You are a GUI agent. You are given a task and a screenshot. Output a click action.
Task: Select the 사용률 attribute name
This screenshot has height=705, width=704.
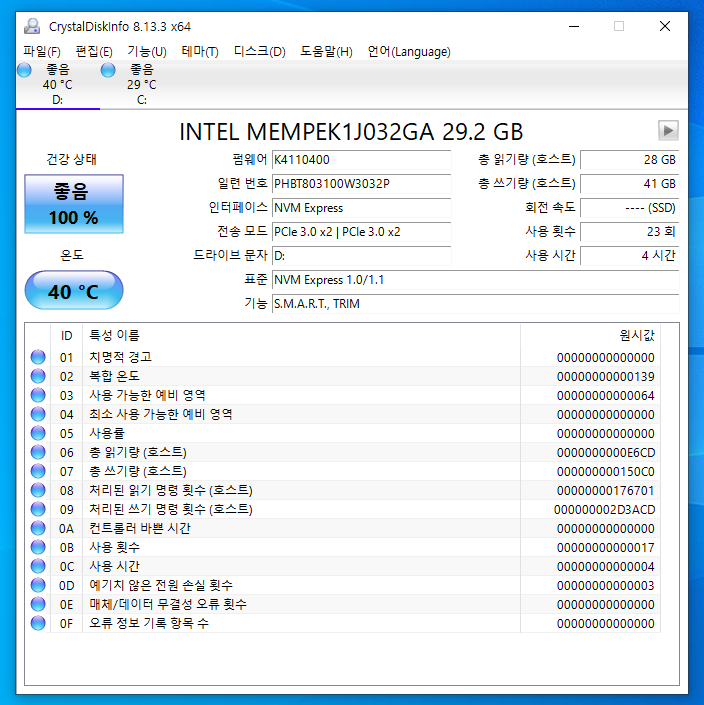(107, 433)
